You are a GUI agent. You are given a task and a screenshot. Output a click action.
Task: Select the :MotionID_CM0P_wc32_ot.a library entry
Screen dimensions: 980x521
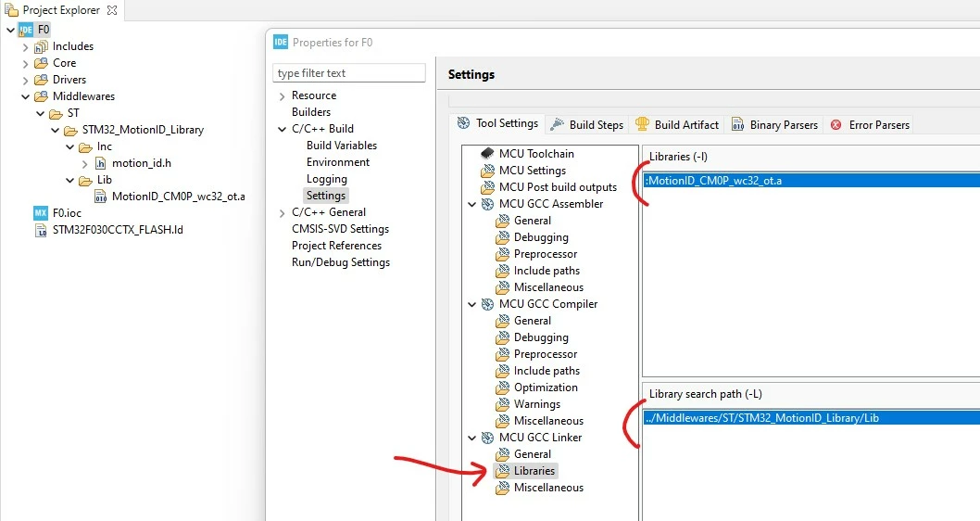point(811,180)
